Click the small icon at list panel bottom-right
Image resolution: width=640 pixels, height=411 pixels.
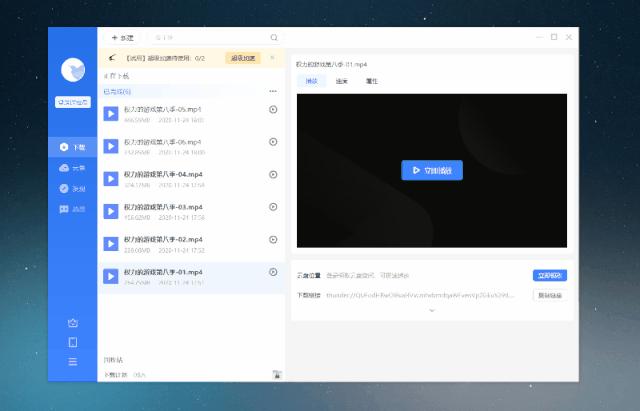[x=277, y=374]
